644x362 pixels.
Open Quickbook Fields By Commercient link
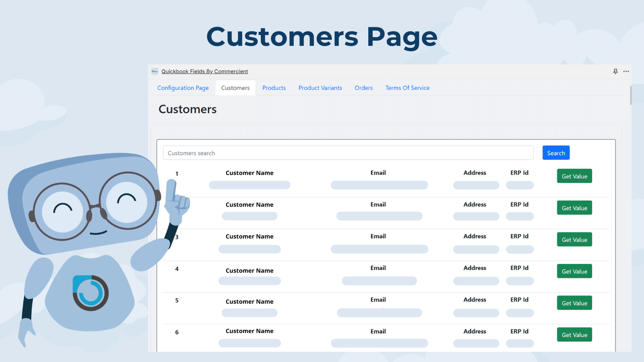(204, 72)
